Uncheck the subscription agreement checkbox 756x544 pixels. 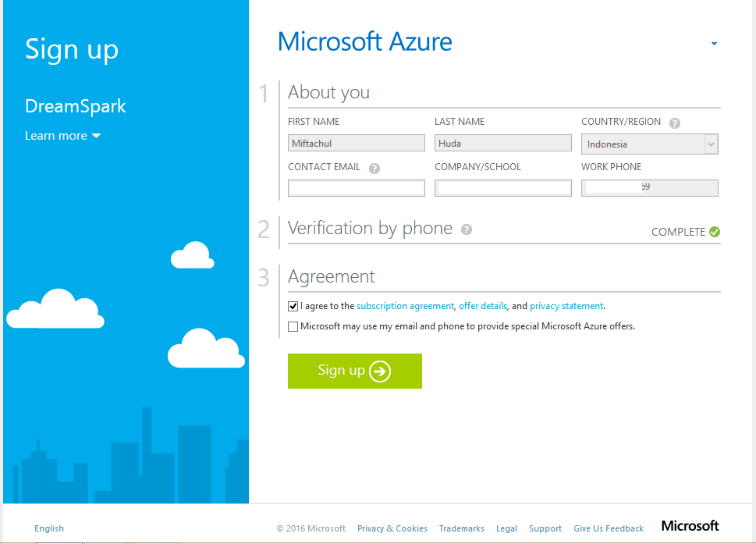tap(293, 306)
